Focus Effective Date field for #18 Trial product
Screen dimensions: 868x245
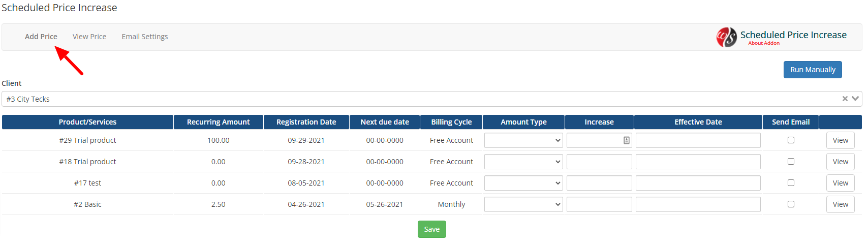pos(698,162)
